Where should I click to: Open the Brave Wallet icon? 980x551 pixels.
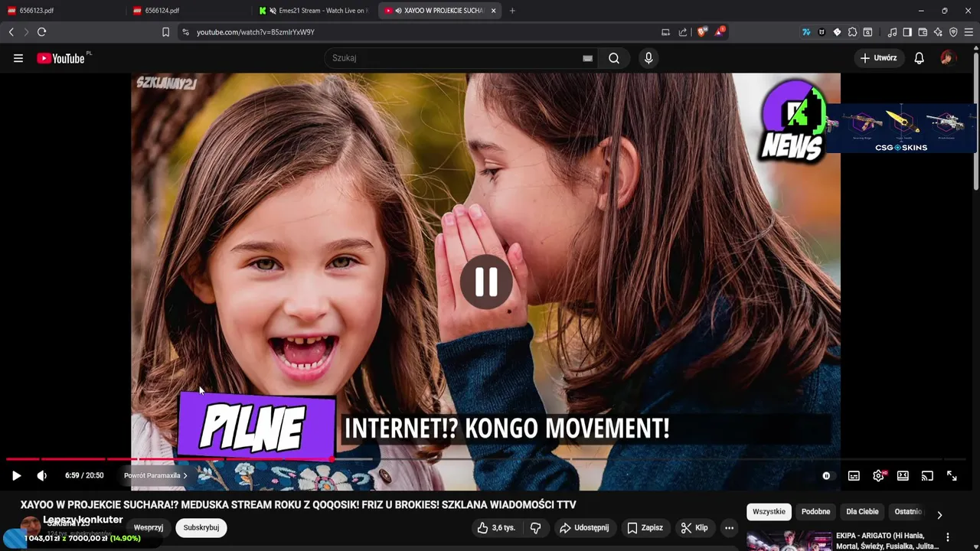pos(923,32)
